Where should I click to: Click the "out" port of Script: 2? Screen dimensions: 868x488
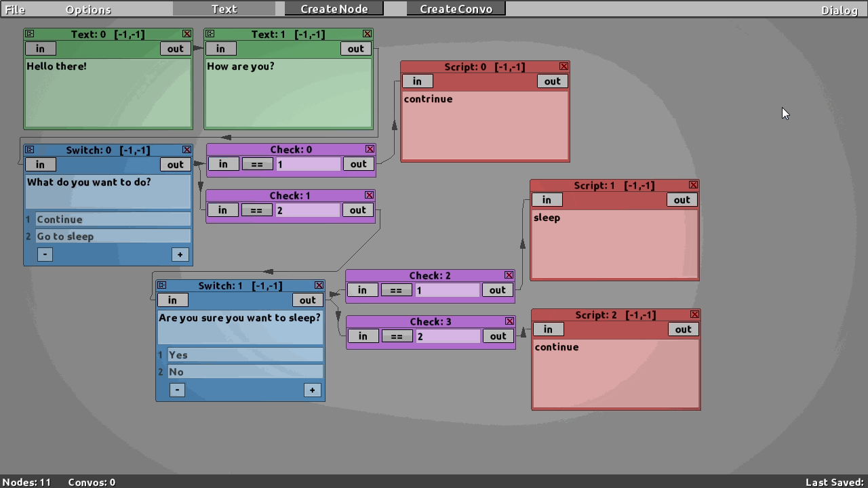coord(683,329)
